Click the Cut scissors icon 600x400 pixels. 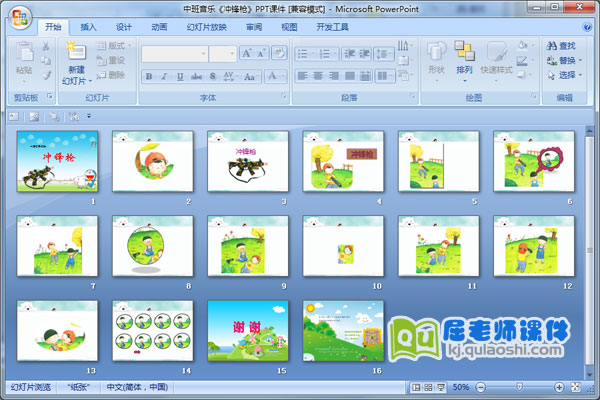[x=46, y=46]
